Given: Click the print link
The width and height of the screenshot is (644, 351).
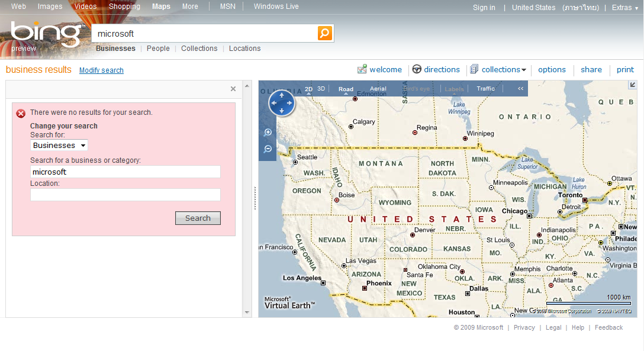Looking at the screenshot, I should click(625, 70).
